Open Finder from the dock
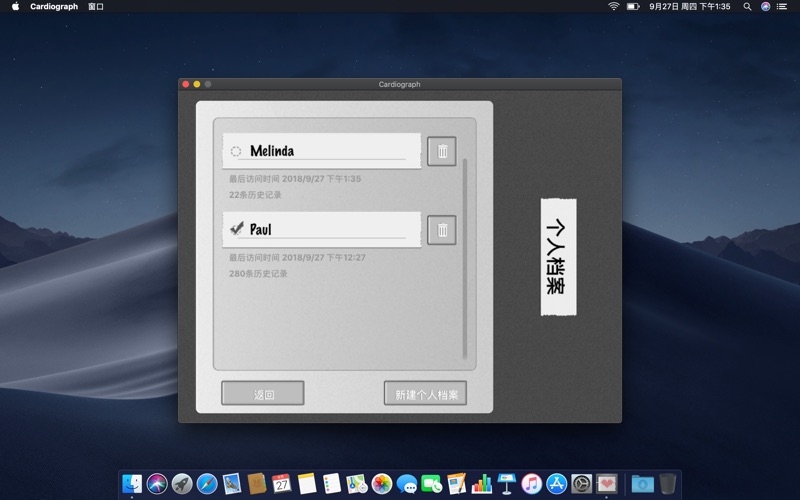This screenshot has width=800, height=500. (132, 484)
